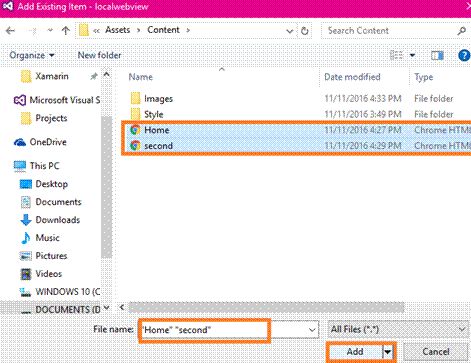The width and height of the screenshot is (471, 363).
Task: Unpin the Xamarin folder pin icon
Action: tap(94, 76)
